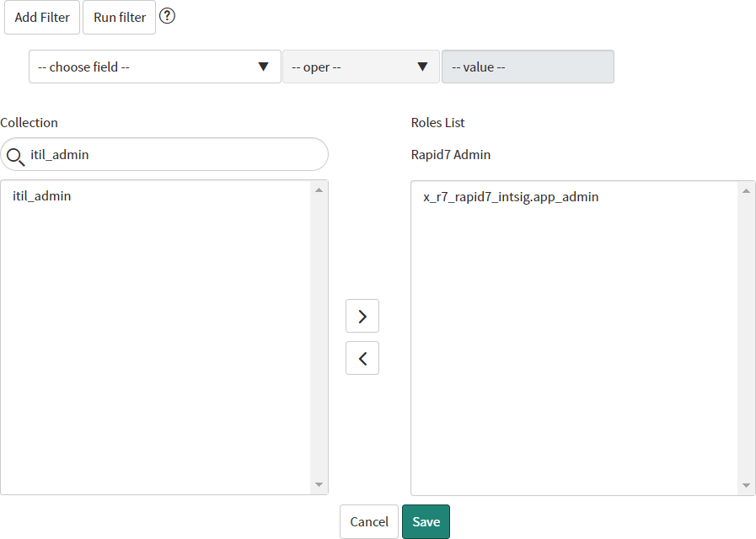Click the Collection search text field
This screenshot has height=539, width=756.
tap(173, 155)
